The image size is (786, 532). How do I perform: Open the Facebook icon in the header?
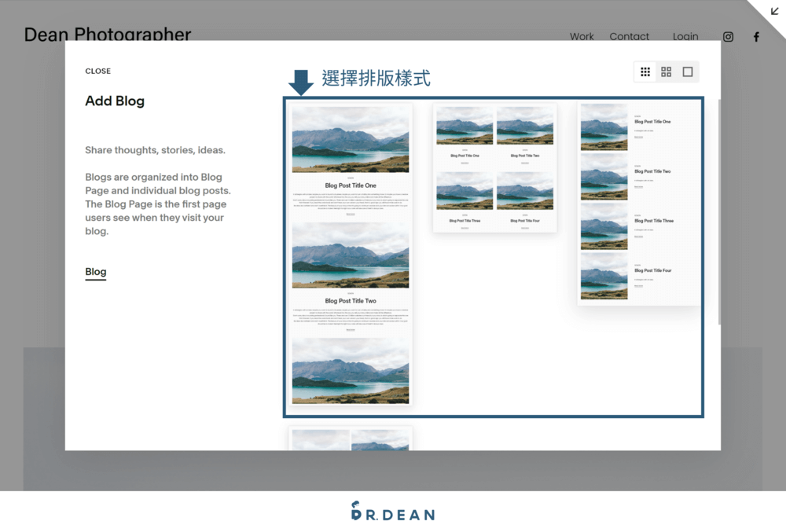click(755, 36)
